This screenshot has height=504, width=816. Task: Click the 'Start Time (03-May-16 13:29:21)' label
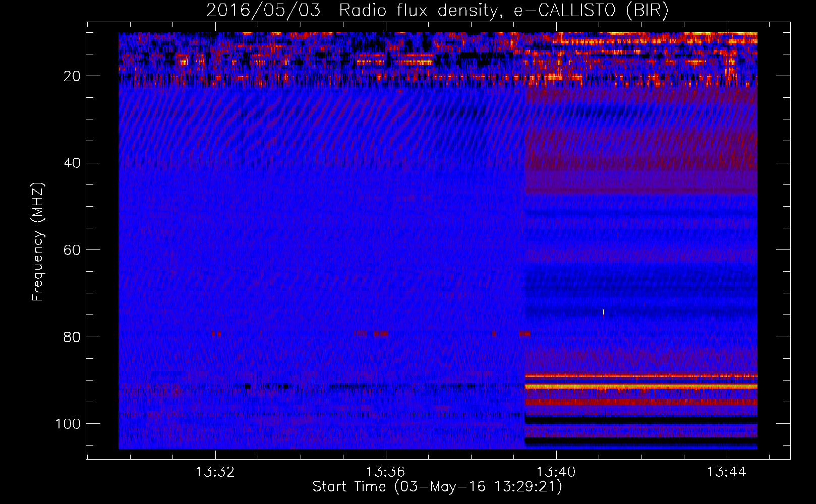pos(437,487)
